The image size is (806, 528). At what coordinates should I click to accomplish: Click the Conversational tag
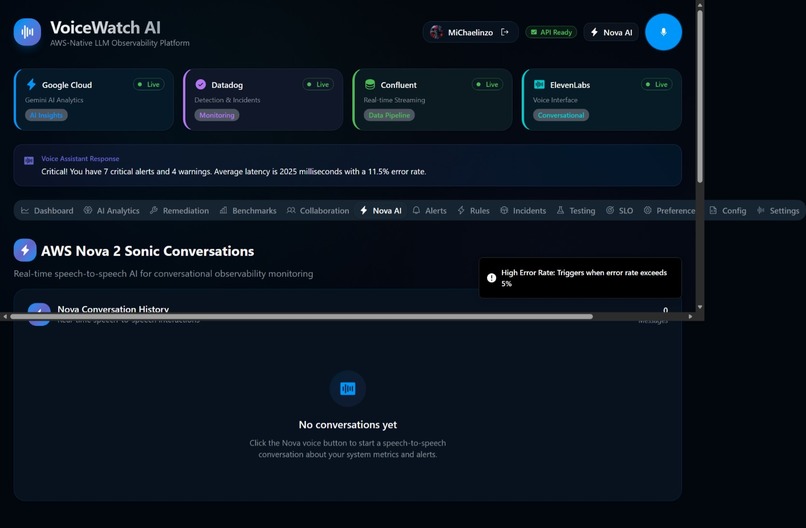(561, 115)
